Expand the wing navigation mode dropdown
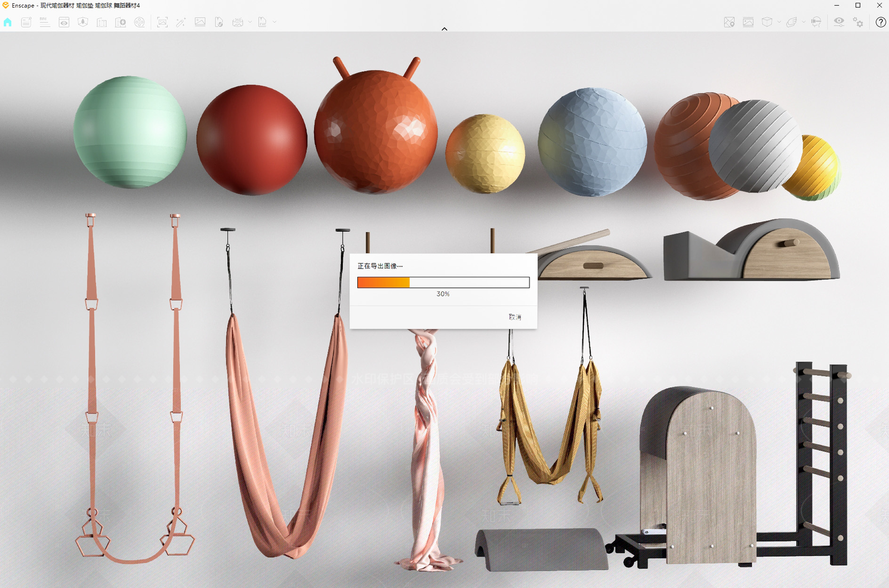889x588 pixels. click(x=804, y=22)
